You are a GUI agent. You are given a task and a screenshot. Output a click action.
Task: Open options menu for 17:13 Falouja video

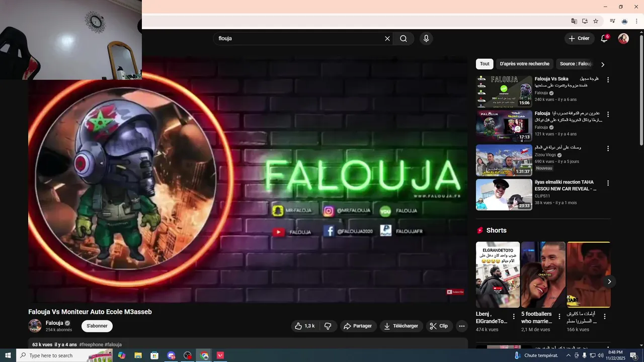point(608,114)
